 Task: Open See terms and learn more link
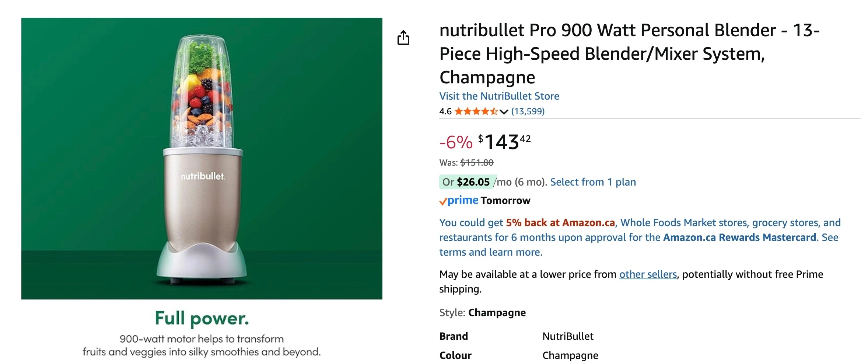638,245
